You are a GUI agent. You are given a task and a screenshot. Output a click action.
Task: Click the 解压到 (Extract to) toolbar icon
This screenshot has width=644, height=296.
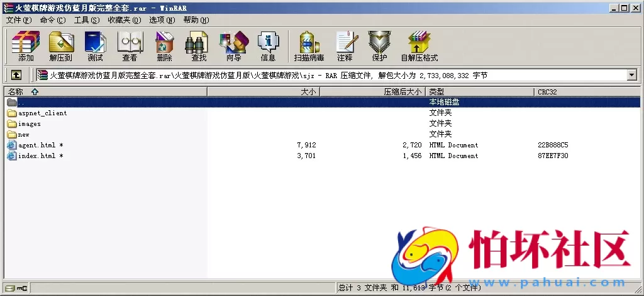[x=61, y=45]
